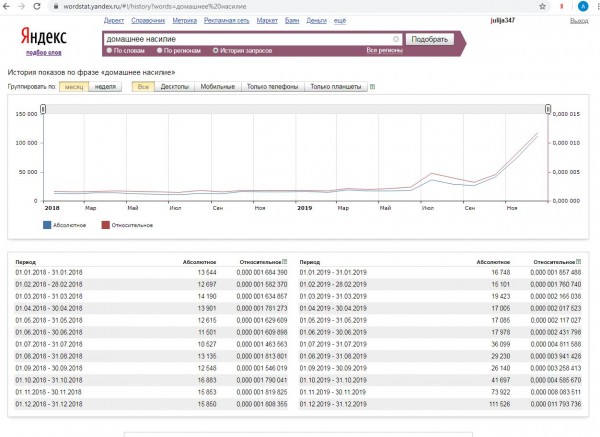Expand the "ещё" services menu
This screenshot has width=600, height=437.
pos(340,20)
